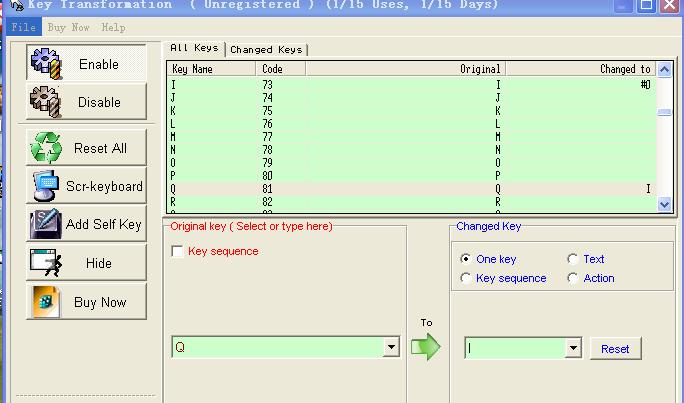
Task: Open the Scr-keyboard computer icon
Action: tap(46, 186)
